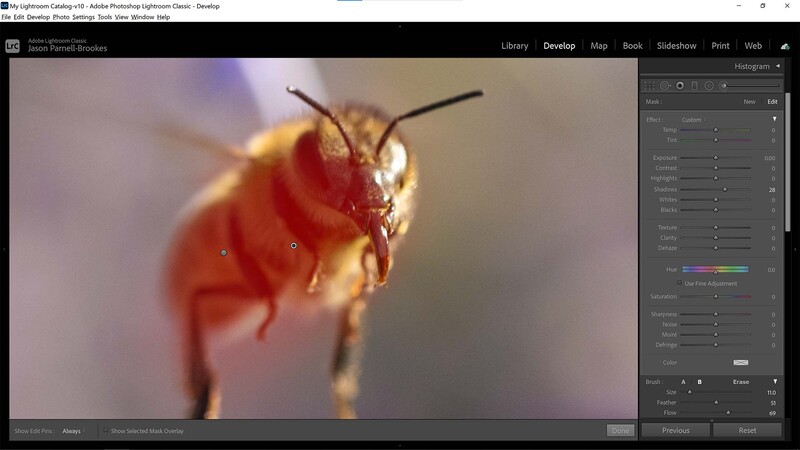Image resolution: width=800 pixels, height=450 pixels.
Task: Click the brush Size slider handle
Action: click(x=689, y=392)
